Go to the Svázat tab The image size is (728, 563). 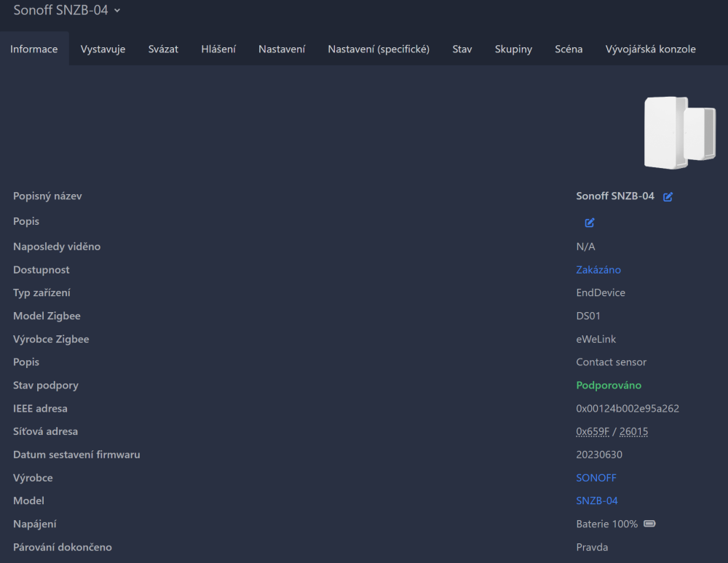163,49
